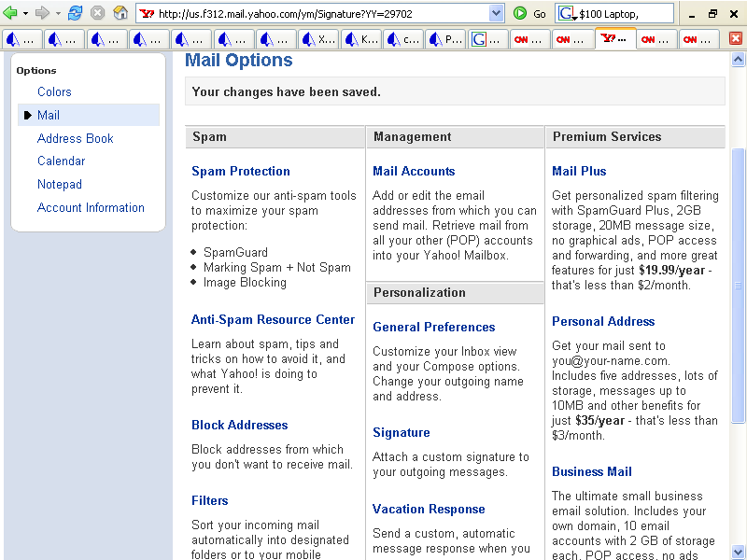The width and height of the screenshot is (747, 560).
Task: Switch to the tab labeled P...
Action: 445,39
